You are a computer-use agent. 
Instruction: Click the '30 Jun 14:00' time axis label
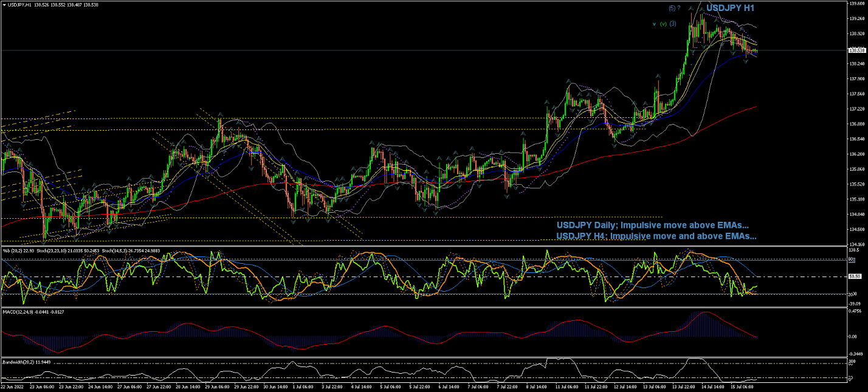click(x=275, y=387)
